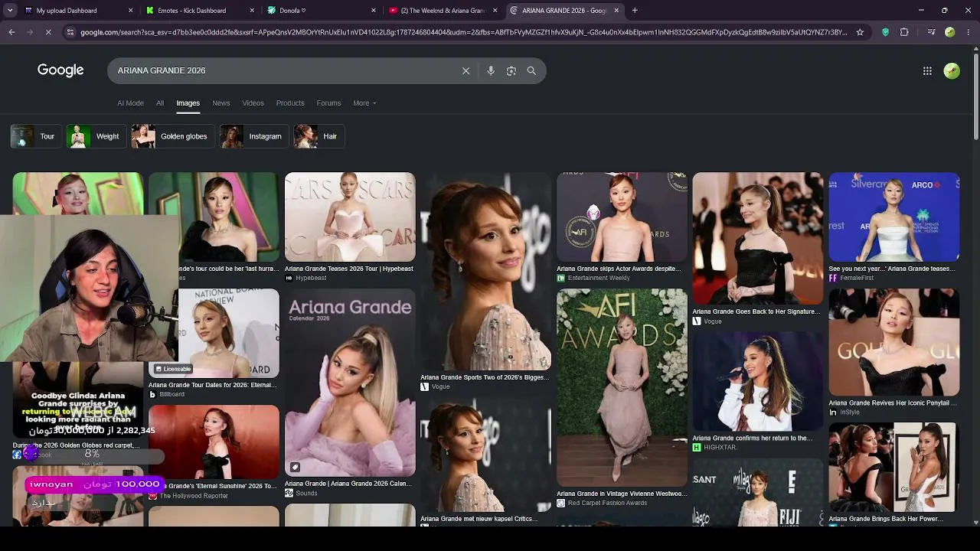Image resolution: width=980 pixels, height=551 pixels.
Task: Close the Donofa tab
Action: pos(374,11)
